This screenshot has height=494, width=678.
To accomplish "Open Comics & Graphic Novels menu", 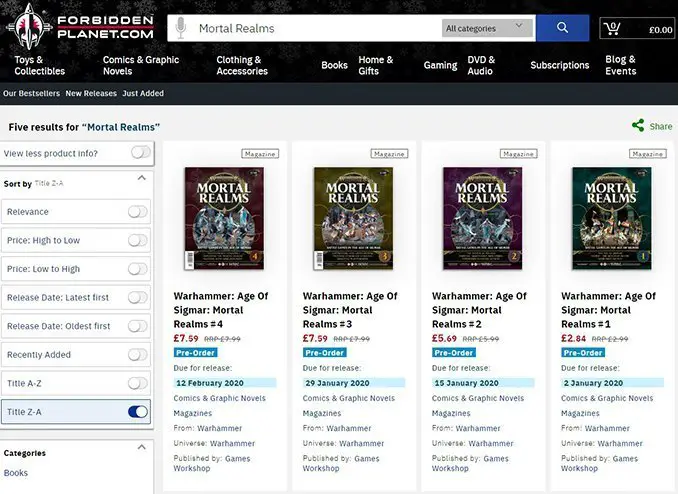I will pyautogui.click(x=141, y=65).
